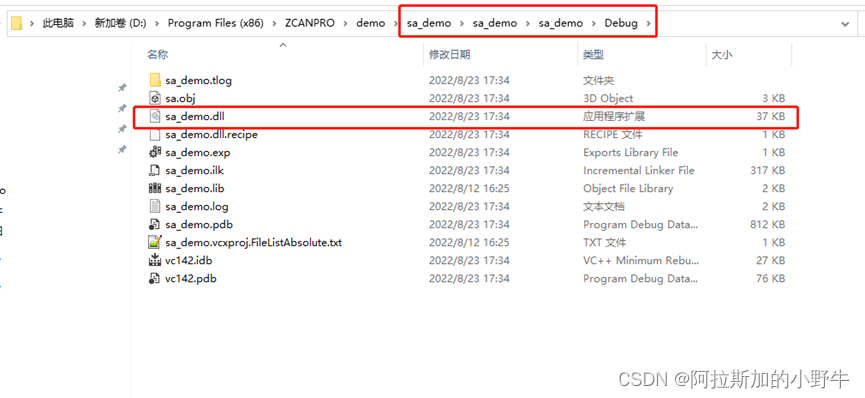Sort by 大小 column header
The width and height of the screenshot is (865, 398).
pyautogui.click(x=722, y=55)
